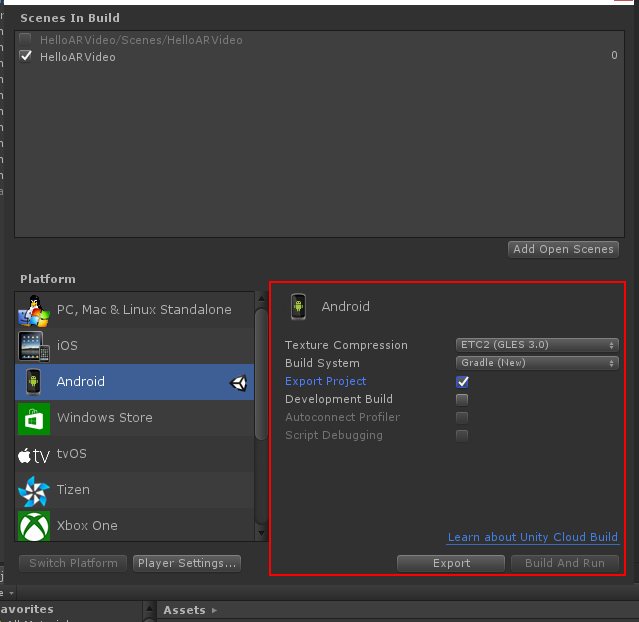Open Learn about Unity Cloud Build link

533,537
